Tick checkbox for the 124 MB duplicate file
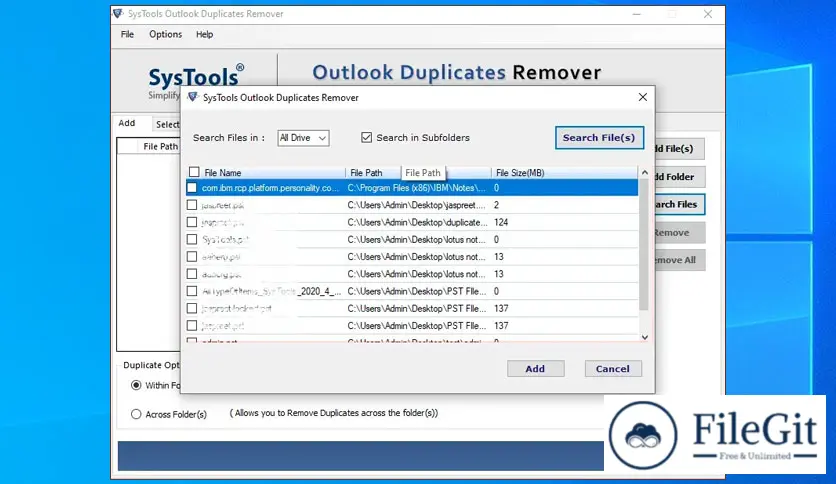836x484 pixels. (x=192, y=222)
